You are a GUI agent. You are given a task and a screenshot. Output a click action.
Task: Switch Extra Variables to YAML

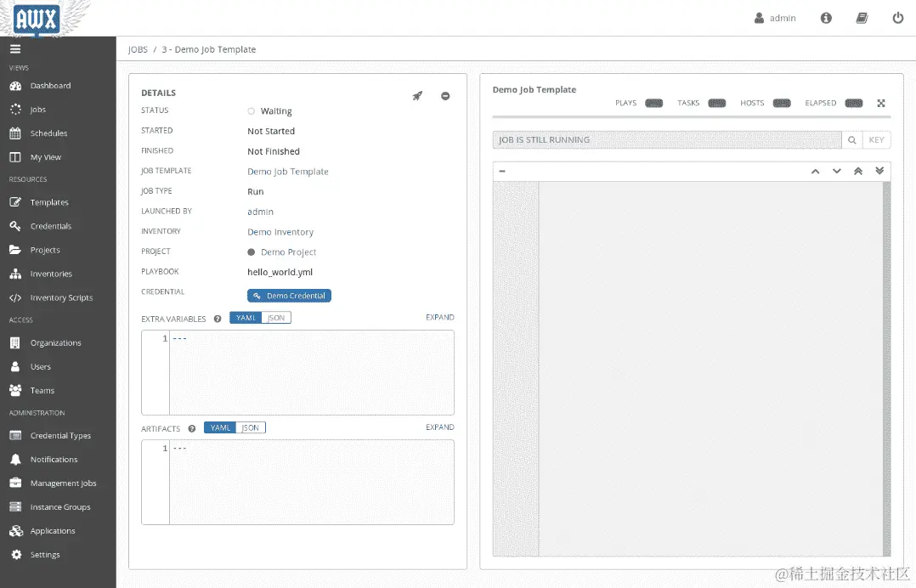[x=246, y=318]
